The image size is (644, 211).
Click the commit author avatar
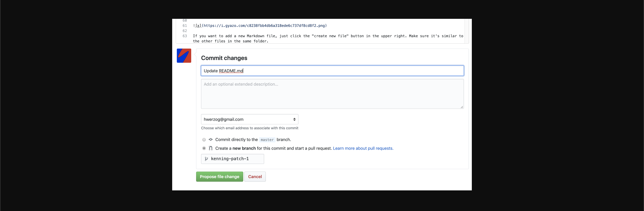[x=184, y=56]
